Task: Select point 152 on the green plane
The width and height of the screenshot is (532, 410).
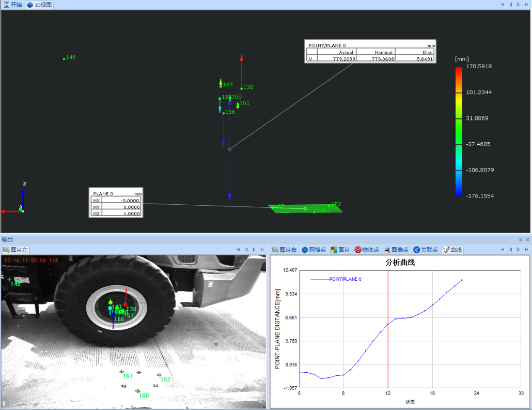Action: [329, 205]
